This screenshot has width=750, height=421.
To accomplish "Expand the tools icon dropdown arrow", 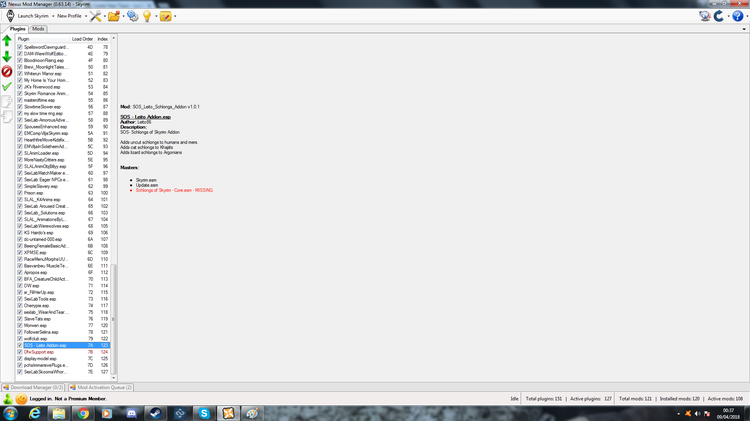I will (x=104, y=16).
